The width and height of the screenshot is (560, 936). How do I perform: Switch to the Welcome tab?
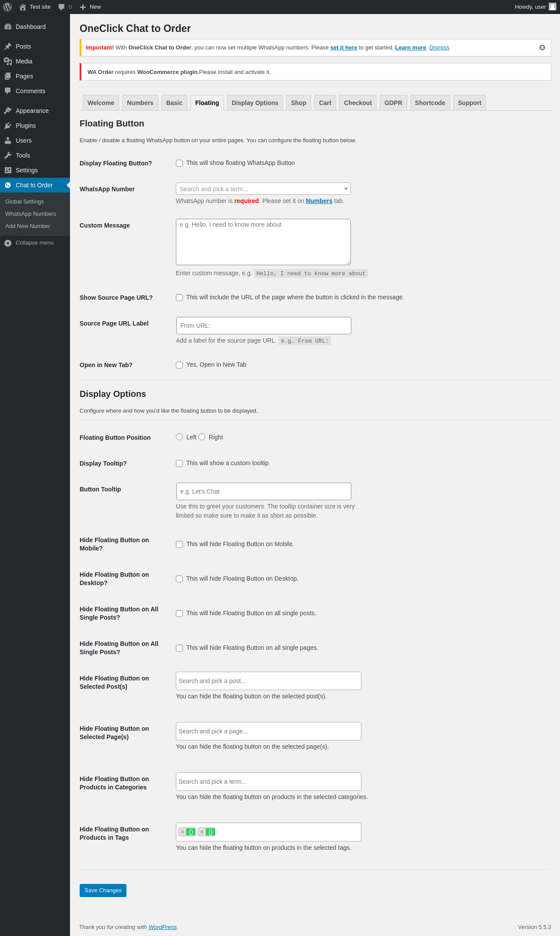(101, 103)
